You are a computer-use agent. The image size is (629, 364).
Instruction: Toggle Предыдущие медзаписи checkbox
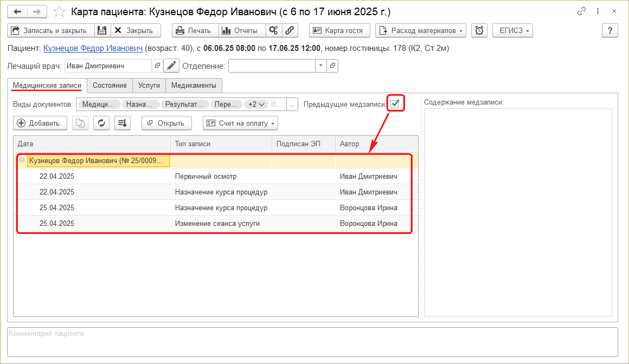point(395,104)
